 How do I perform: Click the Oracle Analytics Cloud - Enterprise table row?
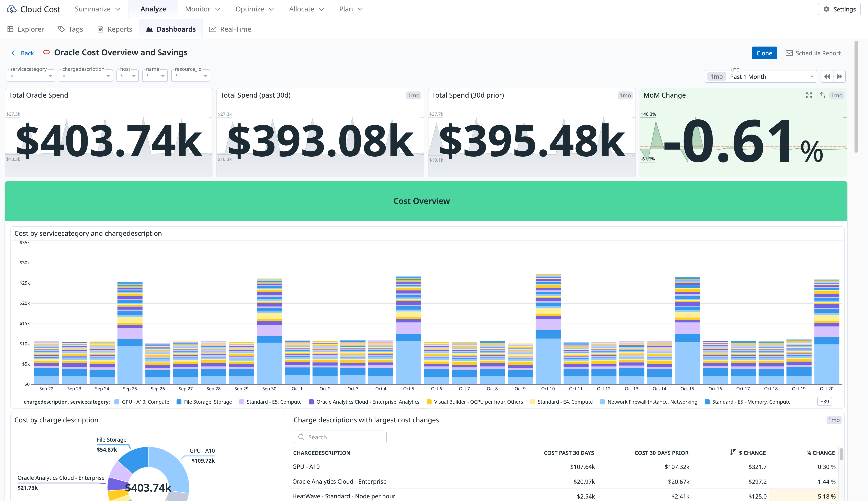click(564, 481)
